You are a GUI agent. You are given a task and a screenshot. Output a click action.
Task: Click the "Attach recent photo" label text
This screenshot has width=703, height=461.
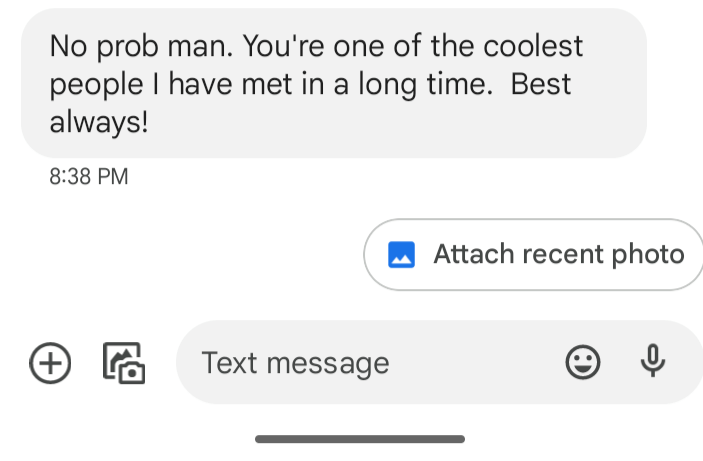tap(558, 254)
